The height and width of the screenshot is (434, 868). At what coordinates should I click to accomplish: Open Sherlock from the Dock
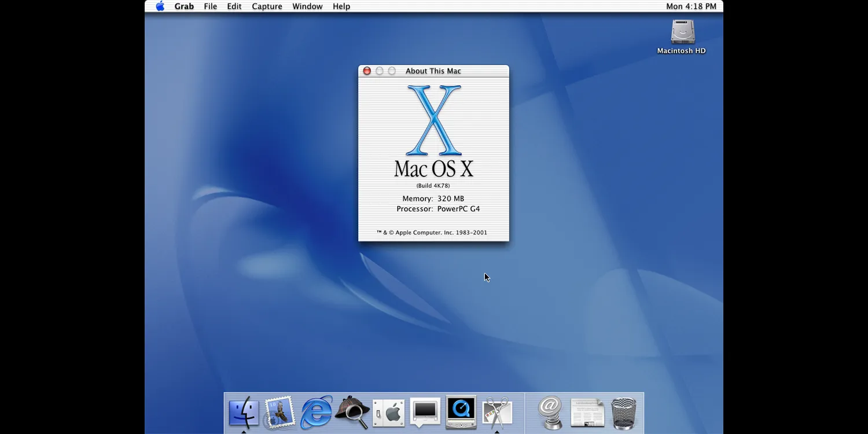(352, 413)
